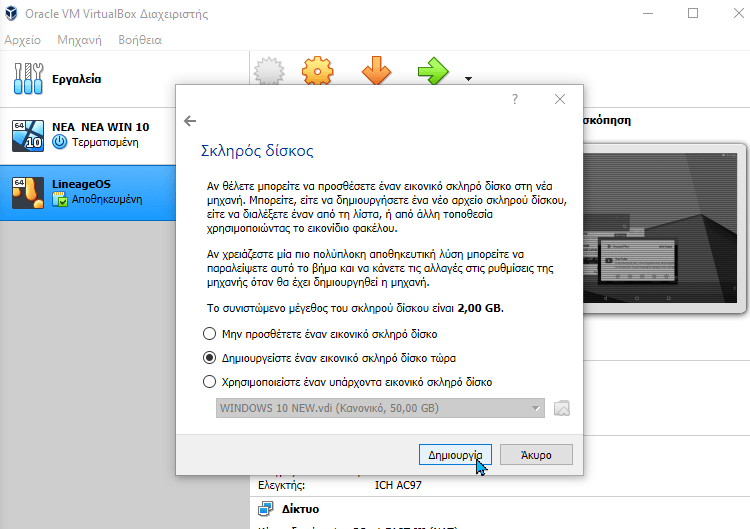
Task: Click the green arrow Start toolbar icon
Action: click(433, 71)
